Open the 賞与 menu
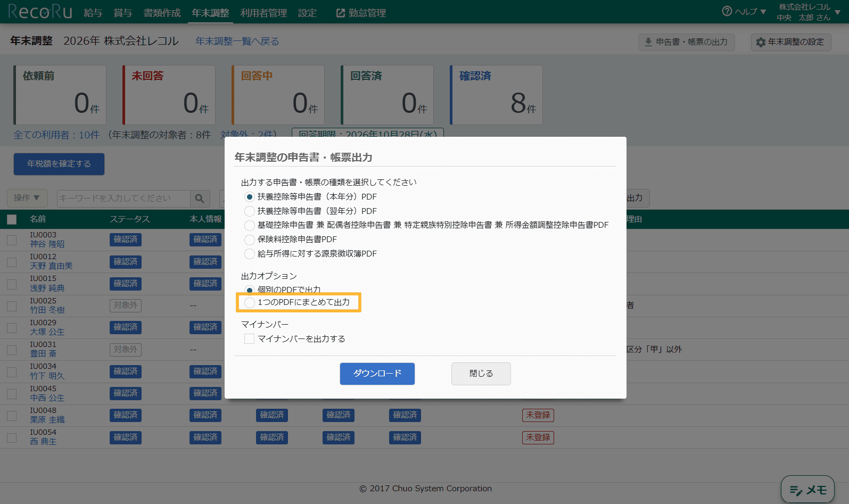This screenshot has width=849, height=504. [x=123, y=13]
